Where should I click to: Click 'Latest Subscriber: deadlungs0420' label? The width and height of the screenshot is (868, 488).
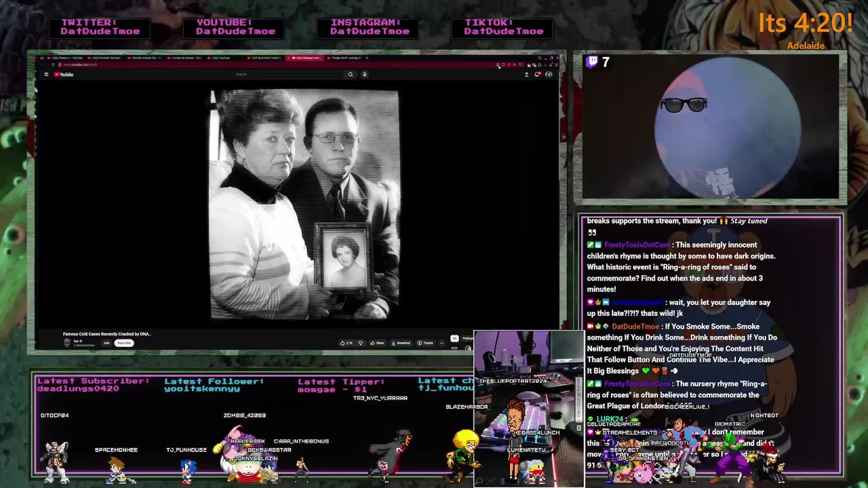point(93,385)
